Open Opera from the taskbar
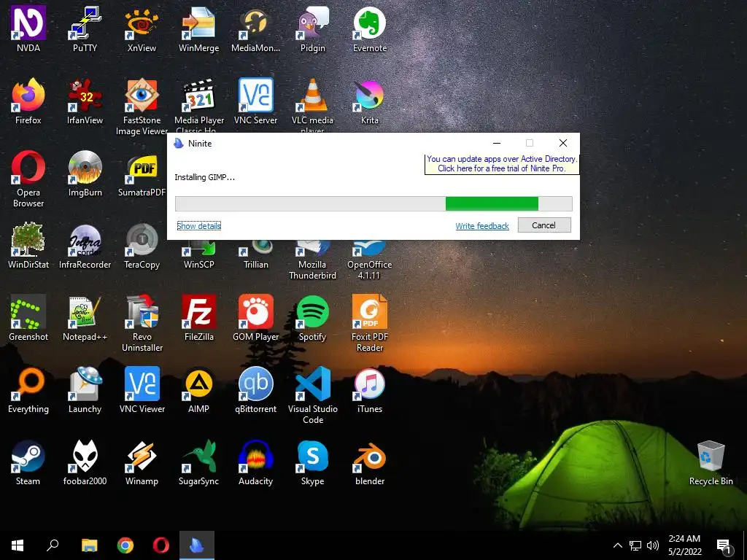 pyautogui.click(x=161, y=545)
